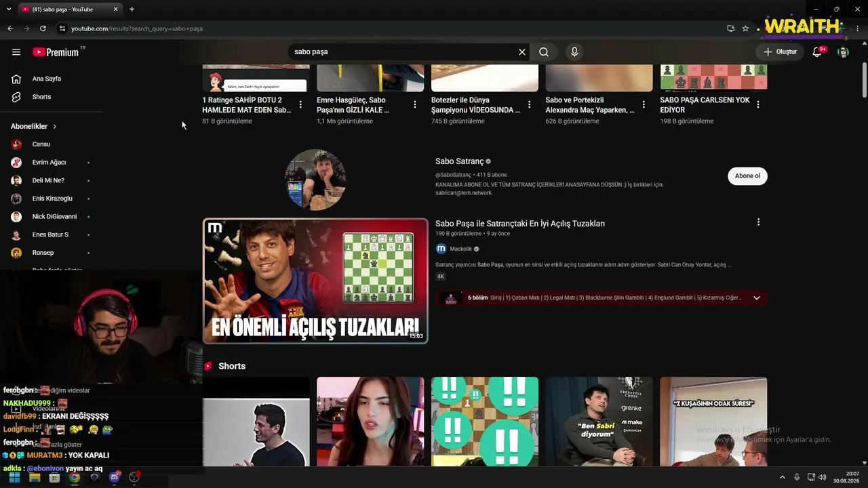Viewport: 868px width, 488px height.
Task: Bookmark this page with the star
Action: point(745,28)
